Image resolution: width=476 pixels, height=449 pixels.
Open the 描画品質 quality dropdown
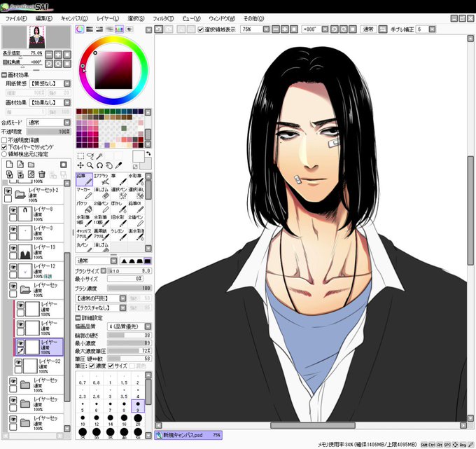pos(148,326)
